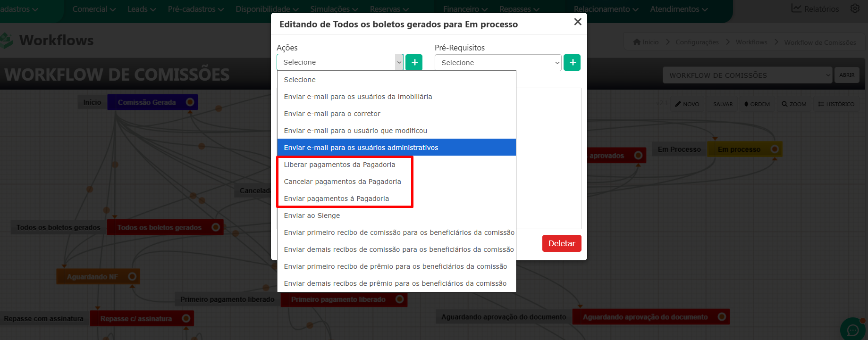Viewport: 868px width, 340px height.
Task: Open the Relatórios chart icon
Action: coord(796,8)
